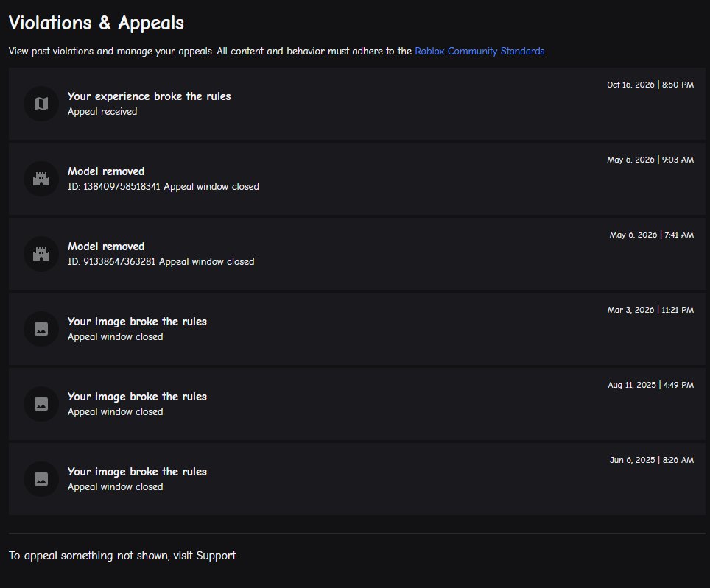Click the Jun 6, 2025 8:26 AM timestamp
The height and width of the screenshot is (588, 710).
652,460
